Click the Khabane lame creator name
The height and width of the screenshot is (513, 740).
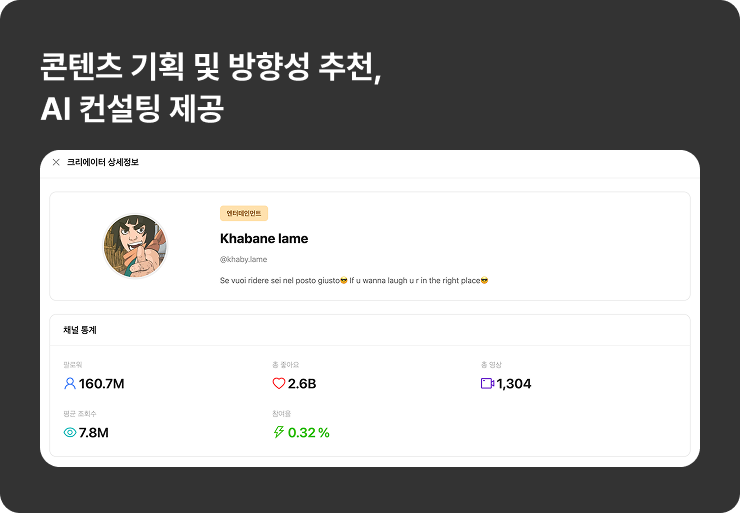tap(264, 239)
